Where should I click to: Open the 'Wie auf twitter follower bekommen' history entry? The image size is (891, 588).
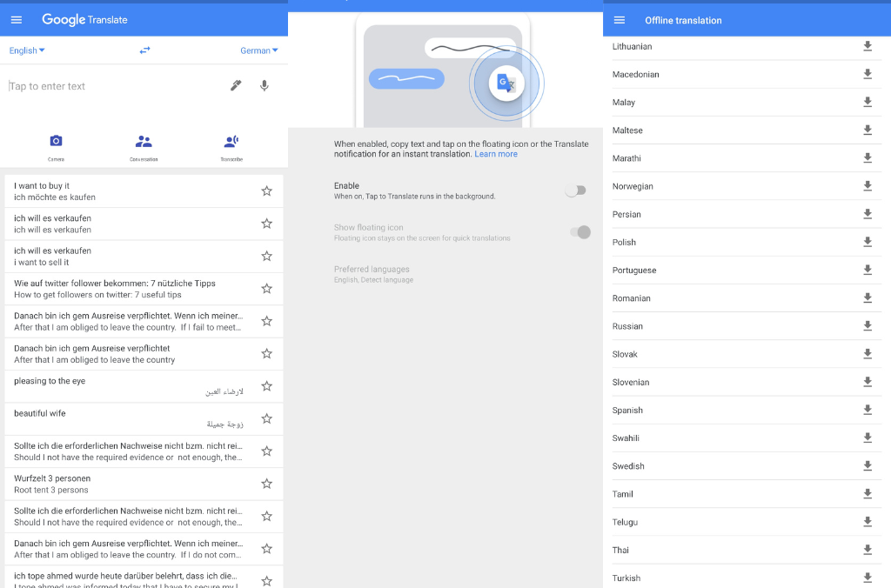tap(144, 289)
